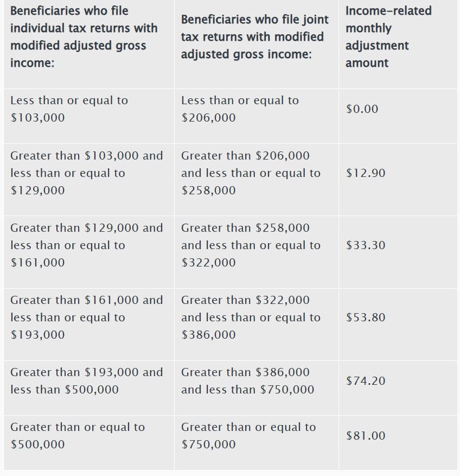Click the Income-related monthly adjustment amount header
Image resolution: width=460 pixels, height=476 pixels.
pos(388,37)
